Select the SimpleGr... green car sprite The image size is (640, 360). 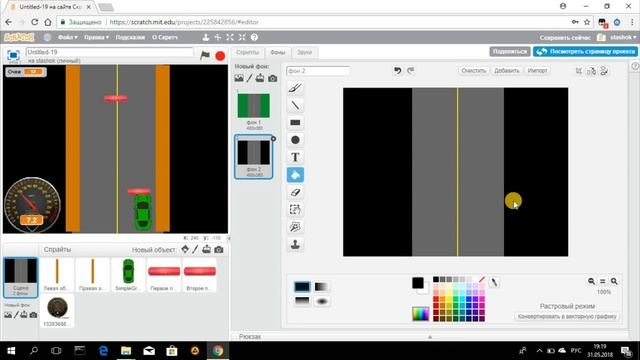(x=128, y=275)
